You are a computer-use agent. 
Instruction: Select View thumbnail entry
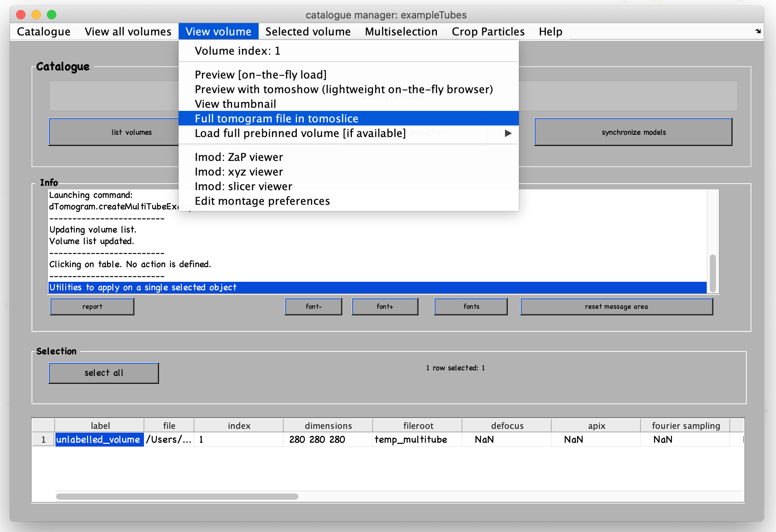[x=349, y=104]
